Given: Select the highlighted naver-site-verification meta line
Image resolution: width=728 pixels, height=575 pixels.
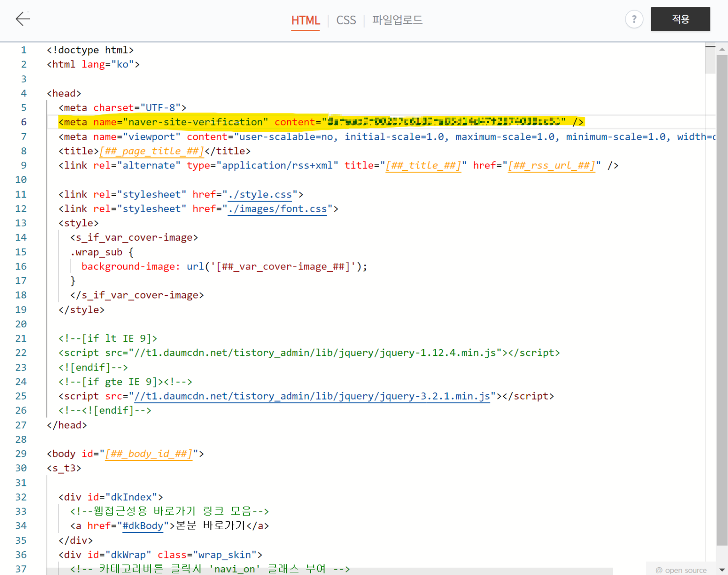Looking at the screenshot, I should (x=321, y=122).
